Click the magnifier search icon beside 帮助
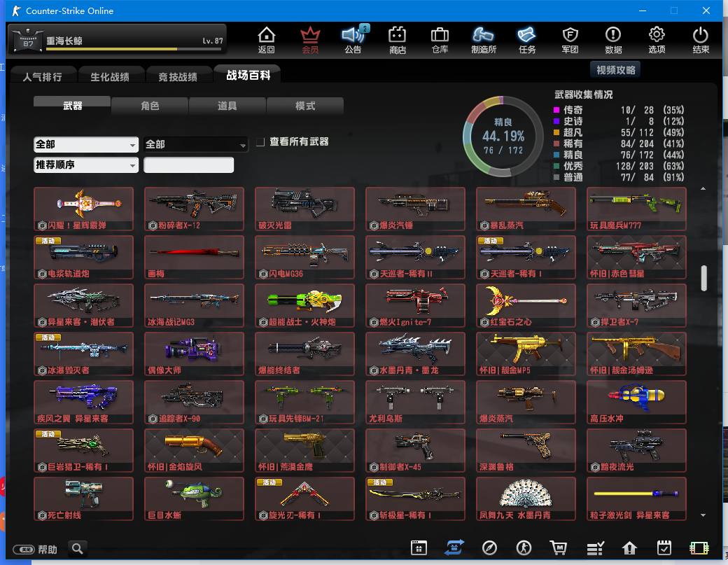 tap(78, 549)
